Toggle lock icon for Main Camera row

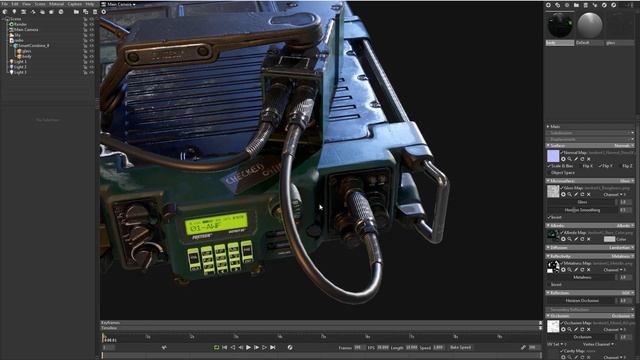pos(85,30)
